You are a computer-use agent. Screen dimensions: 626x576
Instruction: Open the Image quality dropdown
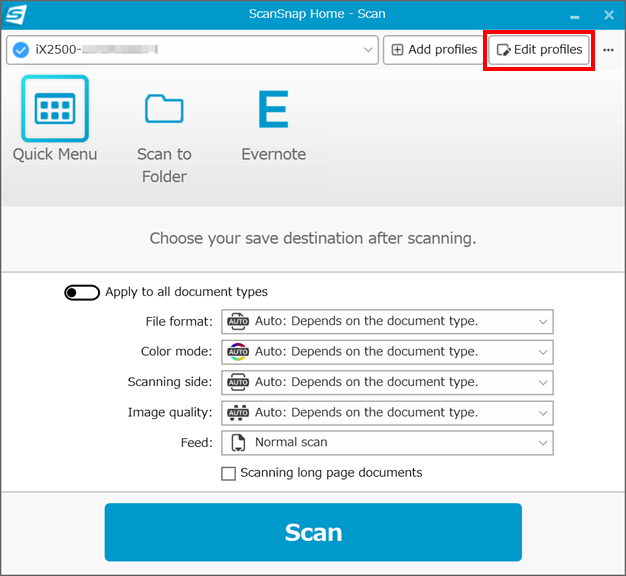point(387,412)
